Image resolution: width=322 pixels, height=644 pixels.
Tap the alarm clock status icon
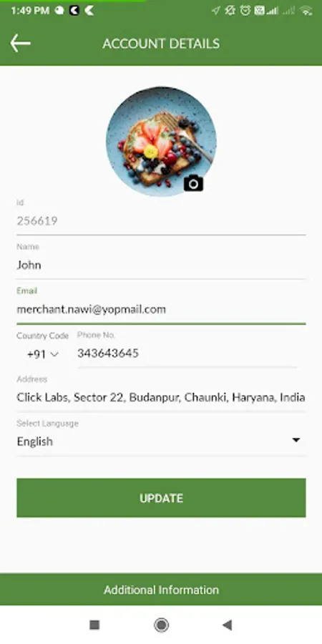(245, 11)
